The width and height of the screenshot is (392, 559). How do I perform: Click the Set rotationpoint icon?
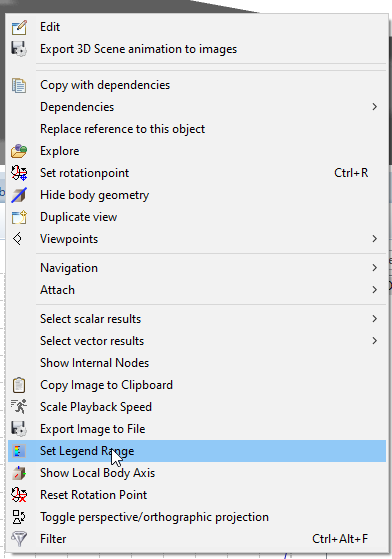[x=19, y=173]
